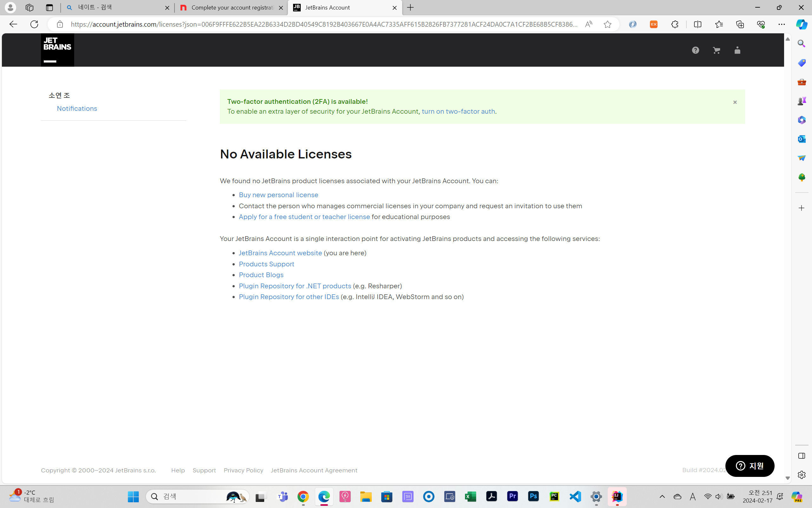Add this page to favorites star
812x508 pixels.
coord(607,24)
